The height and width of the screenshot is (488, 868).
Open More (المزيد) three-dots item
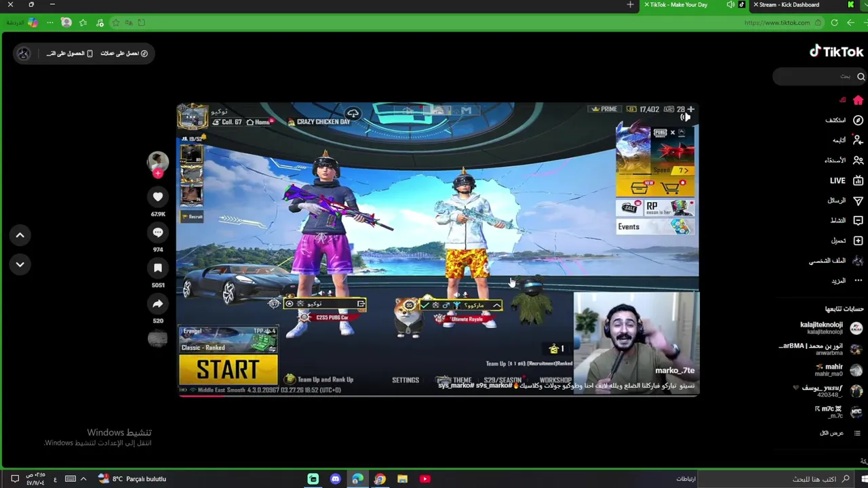point(846,281)
